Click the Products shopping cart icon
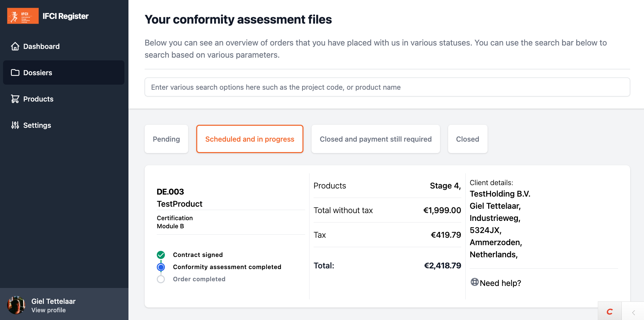The height and width of the screenshot is (320, 644). [x=15, y=99]
